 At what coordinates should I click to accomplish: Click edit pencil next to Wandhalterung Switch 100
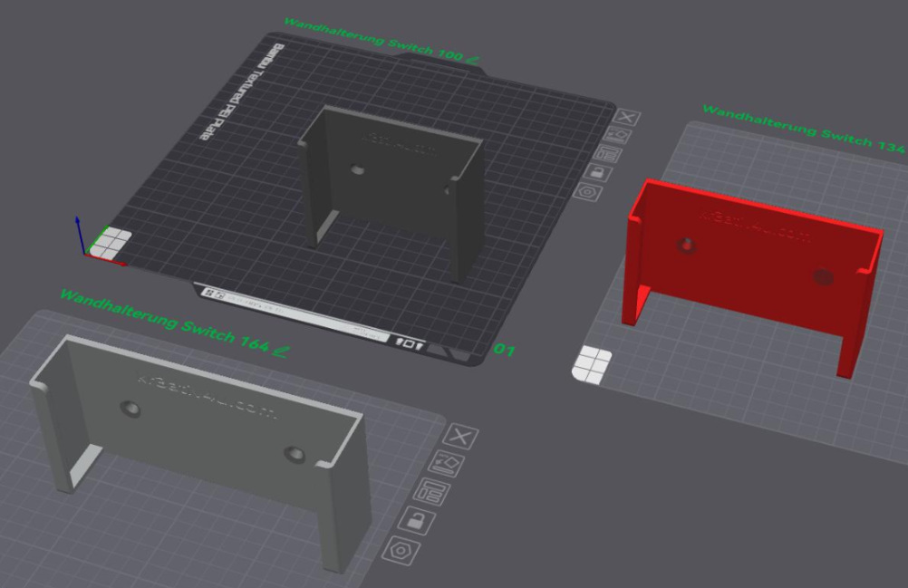click(x=473, y=59)
